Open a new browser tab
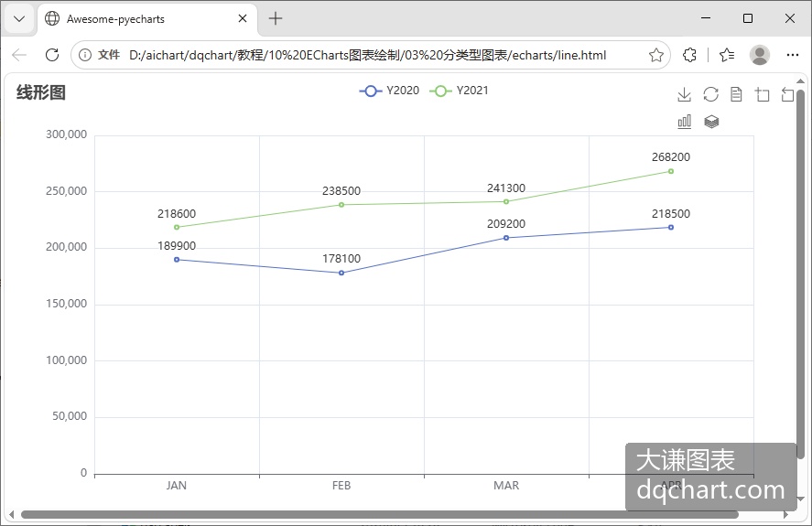812x526 pixels. [276, 18]
